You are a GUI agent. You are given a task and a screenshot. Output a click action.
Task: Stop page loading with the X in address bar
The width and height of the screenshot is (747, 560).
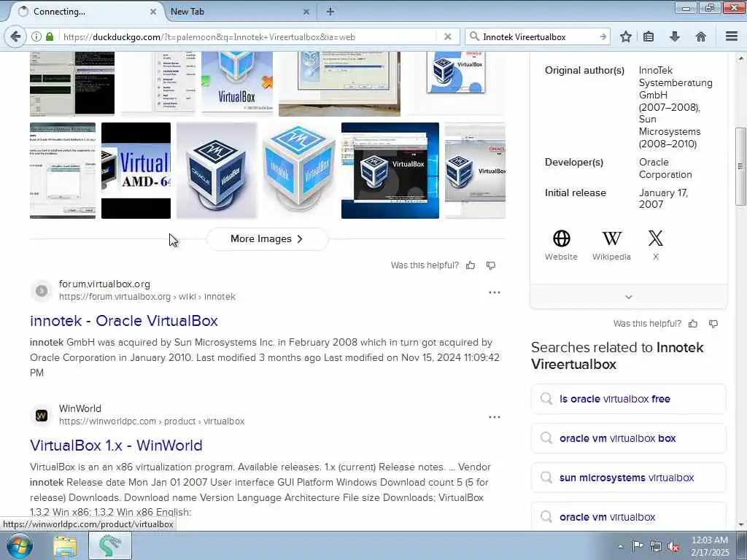447,36
